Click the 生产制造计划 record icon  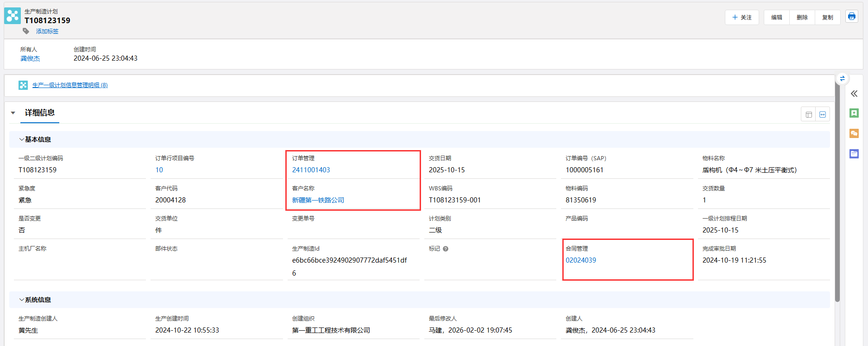[13, 16]
